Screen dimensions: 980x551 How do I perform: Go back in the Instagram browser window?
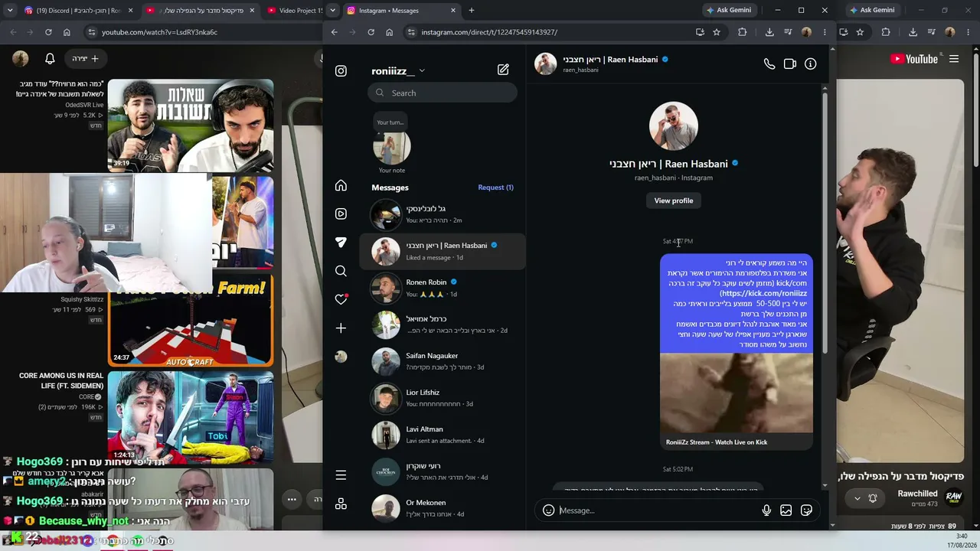334,32
